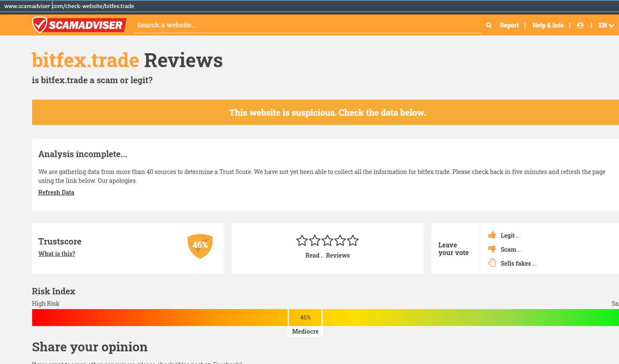The width and height of the screenshot is (619, 364).
Task: Click the 'bitfex.trade Reviews' heading
Action: [127, 60]
